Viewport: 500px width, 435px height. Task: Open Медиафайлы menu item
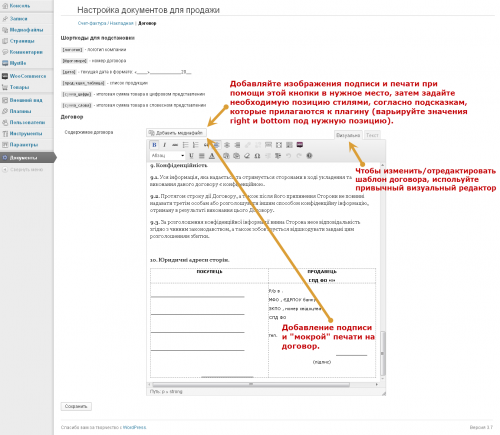click(27, 30)
